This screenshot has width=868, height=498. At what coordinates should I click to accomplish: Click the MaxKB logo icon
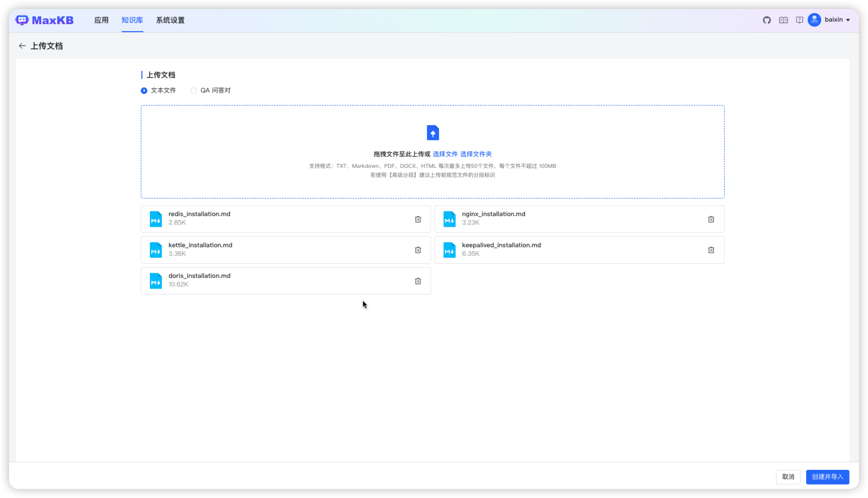(22, 20)
